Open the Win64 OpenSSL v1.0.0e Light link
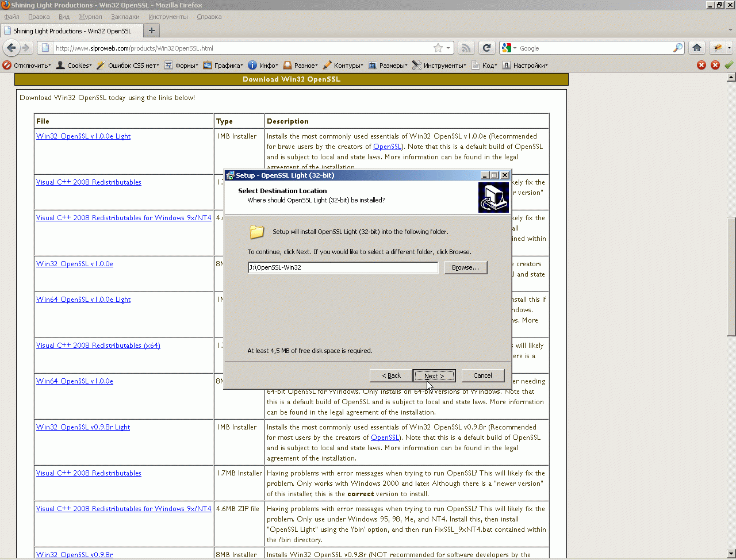Image resolution: width=736 pixels, height=560 pixels. click(x=83, y=300)
